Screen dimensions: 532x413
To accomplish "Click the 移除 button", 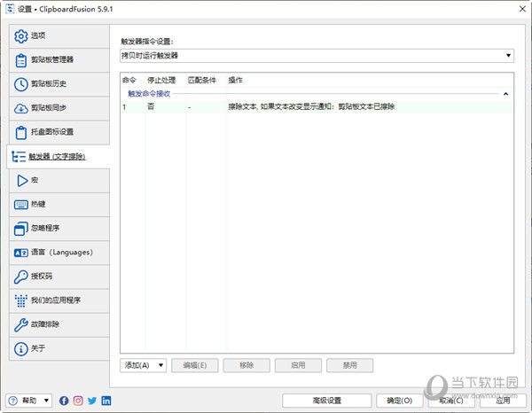I will (246, 365).
